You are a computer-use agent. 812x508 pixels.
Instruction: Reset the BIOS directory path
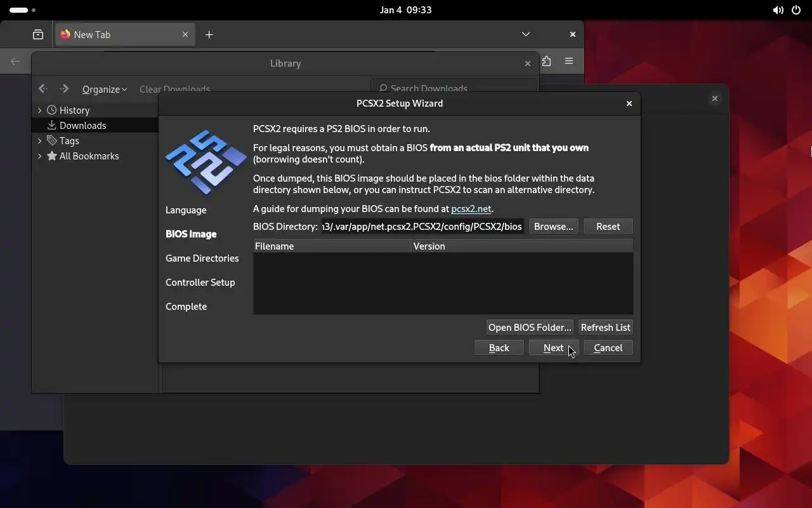(608, 226)
